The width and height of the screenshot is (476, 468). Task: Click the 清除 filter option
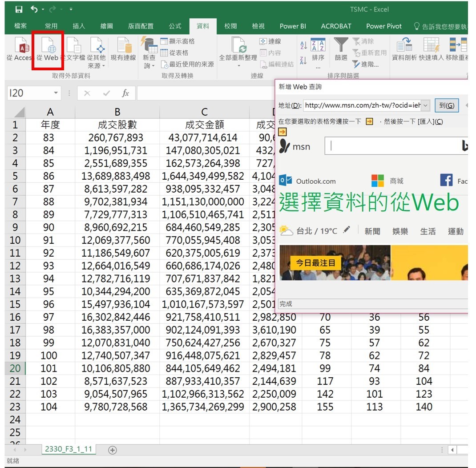[363, 41]
